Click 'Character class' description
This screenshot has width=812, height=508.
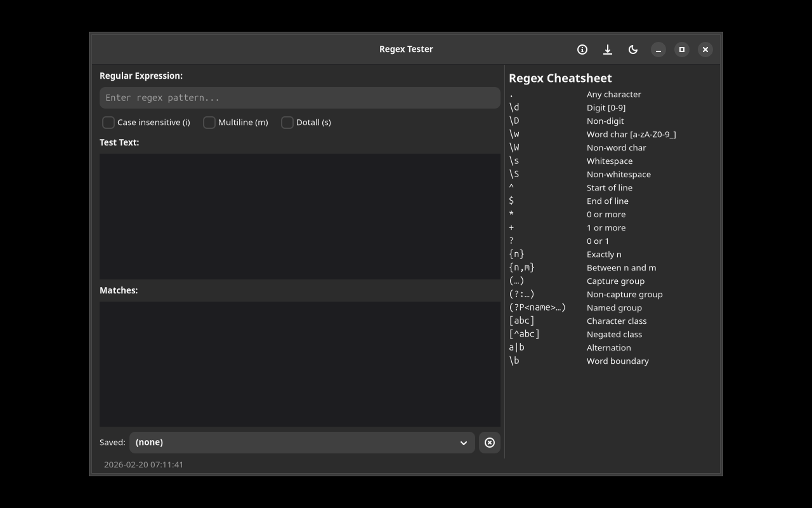(617, 321)
